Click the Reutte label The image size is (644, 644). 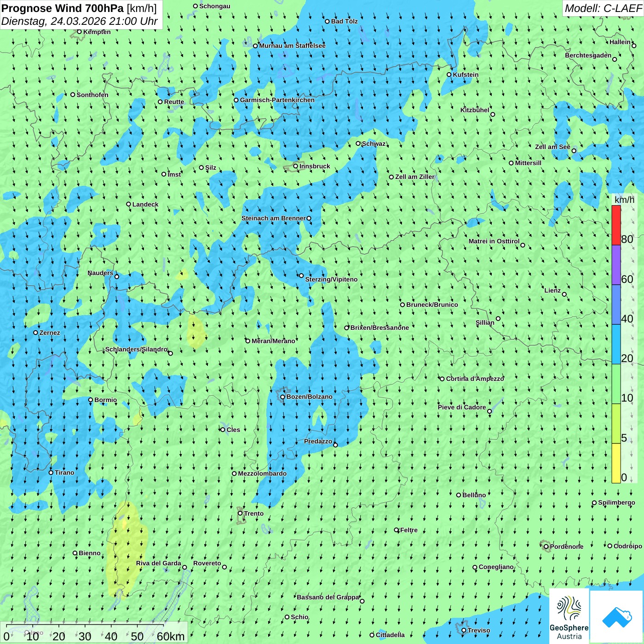174,102
